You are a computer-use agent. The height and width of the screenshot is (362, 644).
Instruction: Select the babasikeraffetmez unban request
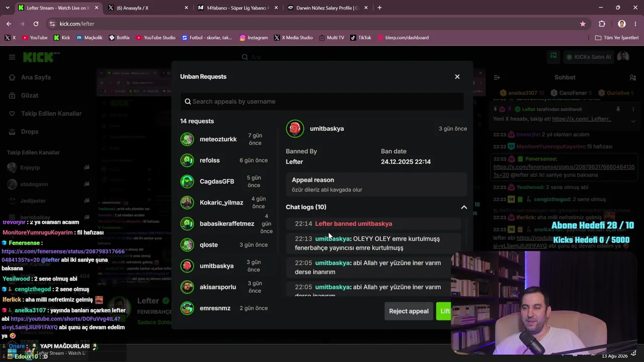click(226, 224)
